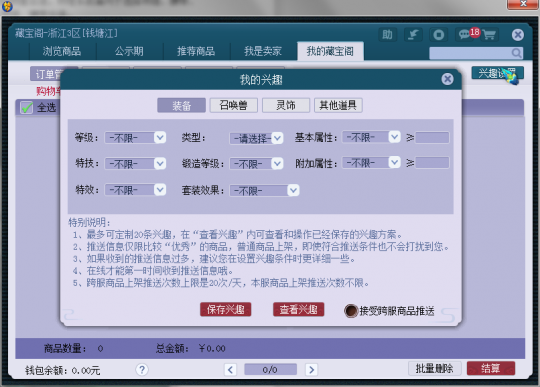
Task: Select the 召唤兽 category tab
Action: (234, 105)
